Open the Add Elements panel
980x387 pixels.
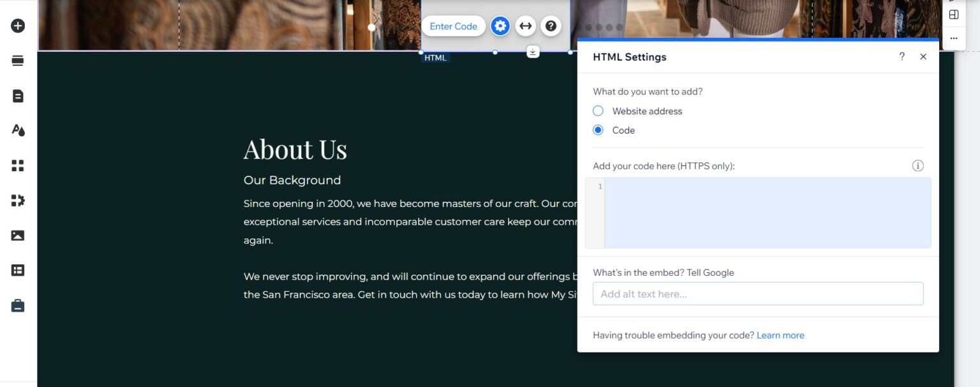(x=17, y=26)
